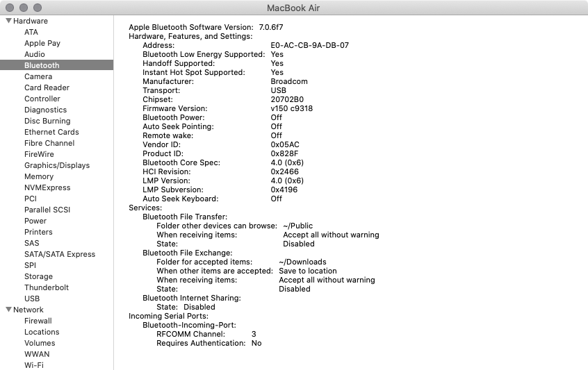Collapse the Hardware section disclosure triangle

[8, 21]
